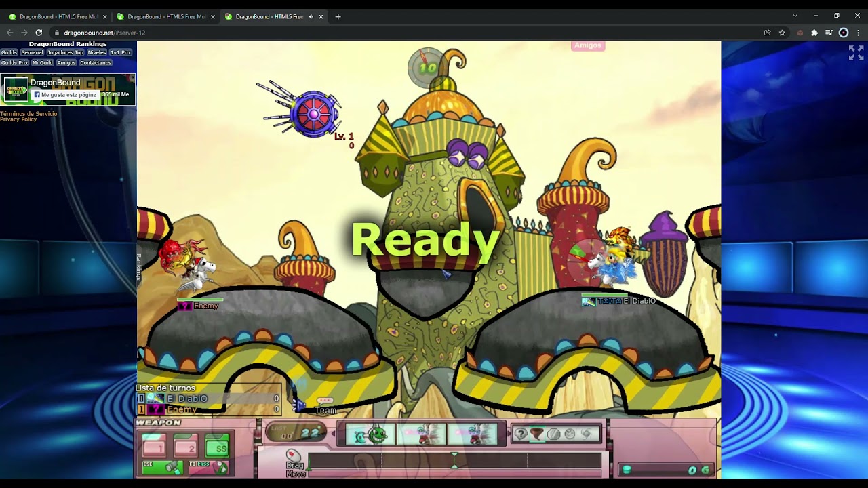The image size is (868, 488).
Task: Click the wind indicator compass showing 10
Action: pyautogui.click(x=427, y=67)
